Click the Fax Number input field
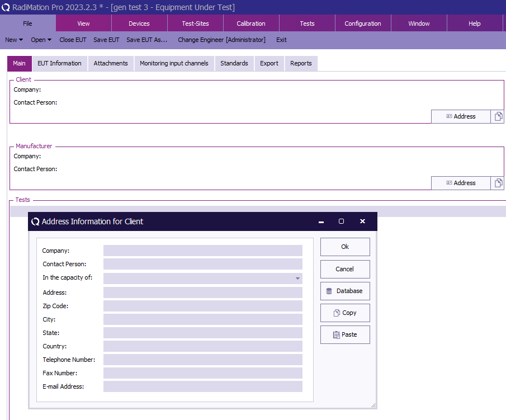 tap(202, 373)
